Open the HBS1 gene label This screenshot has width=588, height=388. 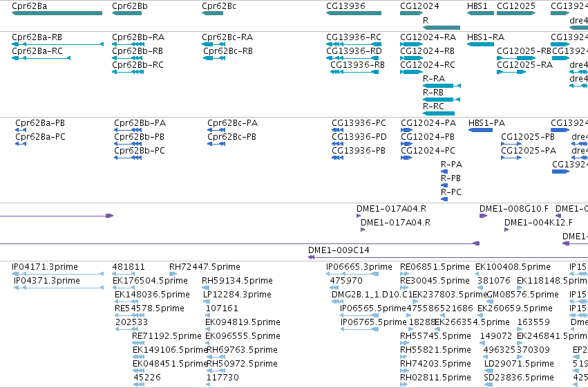tap(477, 6)
